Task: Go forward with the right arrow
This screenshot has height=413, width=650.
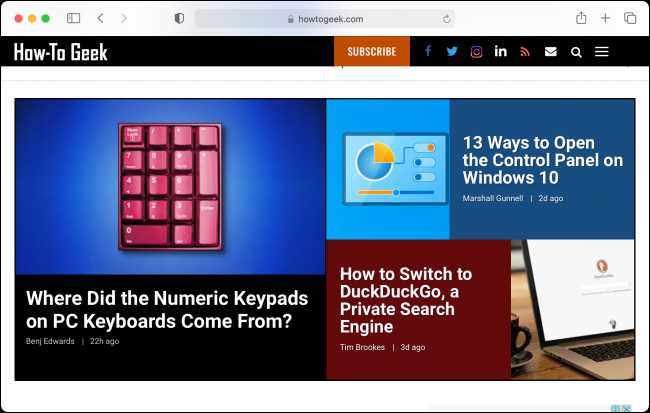Action: pyautogui.click(x=124, y=18)
